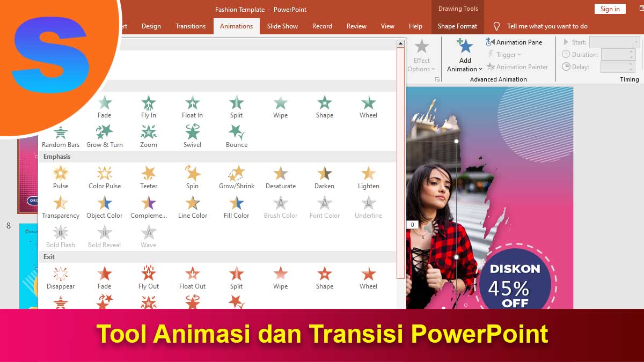Viewport: 644px width, 362px height.
Task: Pick the Wipe entrance effect
Action: click(x=281, y=107)
